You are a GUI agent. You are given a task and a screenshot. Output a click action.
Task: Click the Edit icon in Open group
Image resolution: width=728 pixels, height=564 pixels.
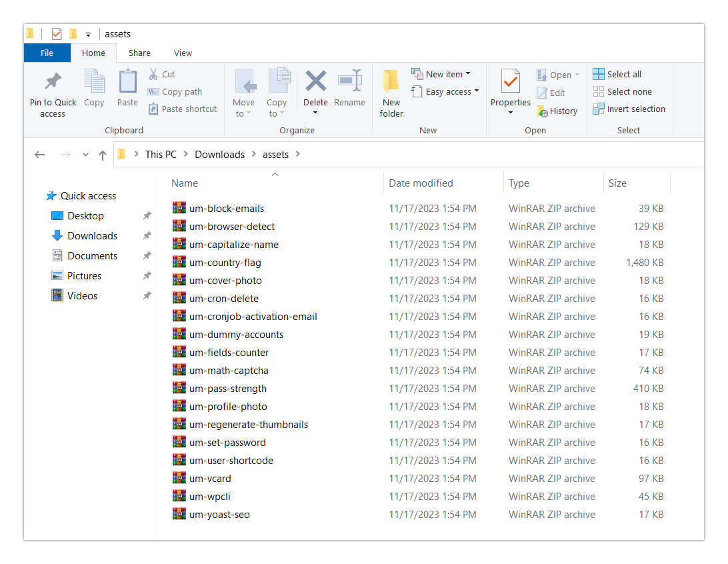pyautogui.click(x=542, y=93)
